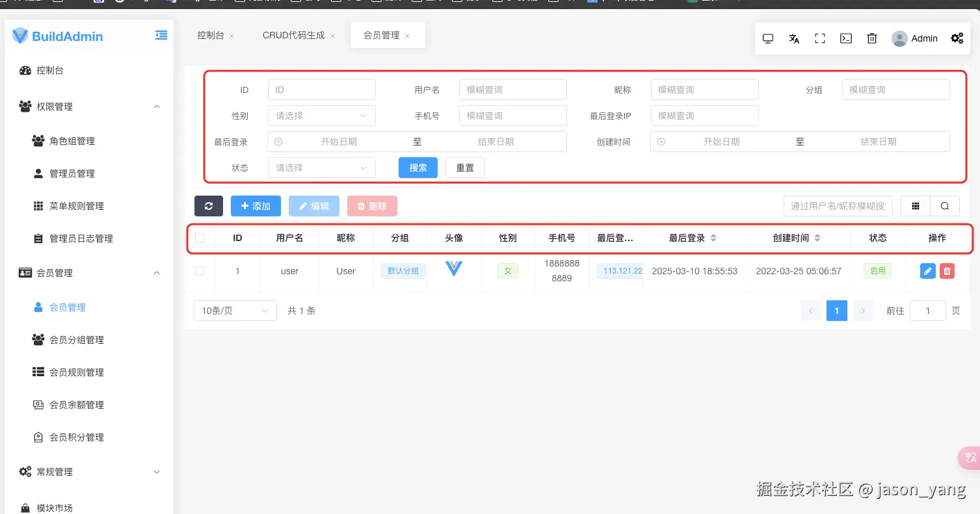Click the 添加 button

point(256,206)
